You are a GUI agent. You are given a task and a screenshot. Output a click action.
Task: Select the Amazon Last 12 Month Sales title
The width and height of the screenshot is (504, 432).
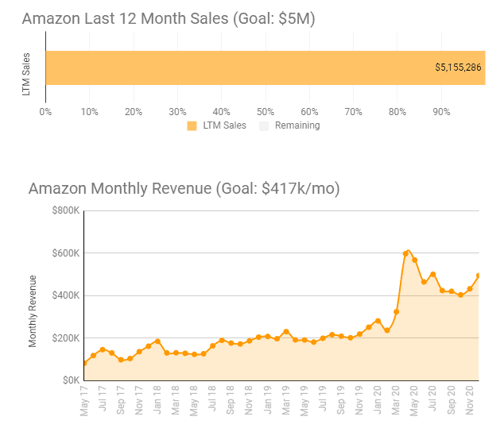[x=169, y=19]
